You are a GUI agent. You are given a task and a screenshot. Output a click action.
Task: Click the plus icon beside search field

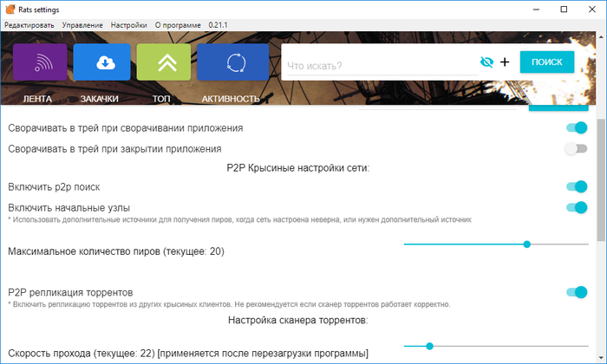pos(505,62)
